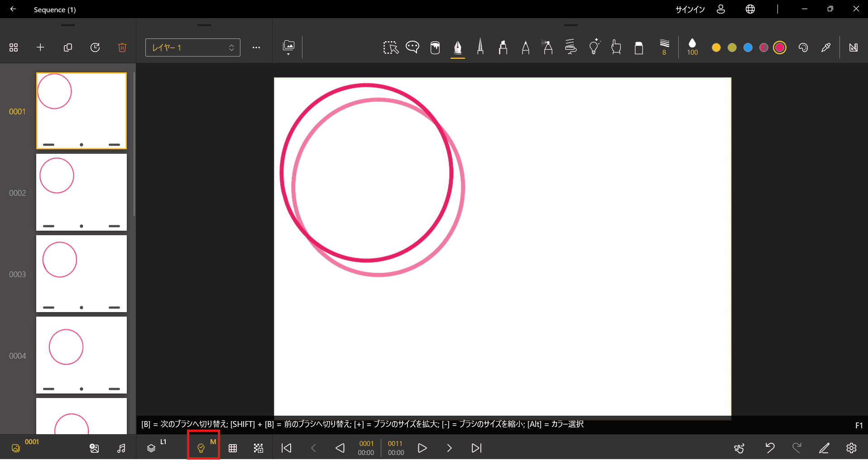Select the pencil drawing tool
Image resolution: width=868 pixels, height=460 pixels.
point(525,47)
